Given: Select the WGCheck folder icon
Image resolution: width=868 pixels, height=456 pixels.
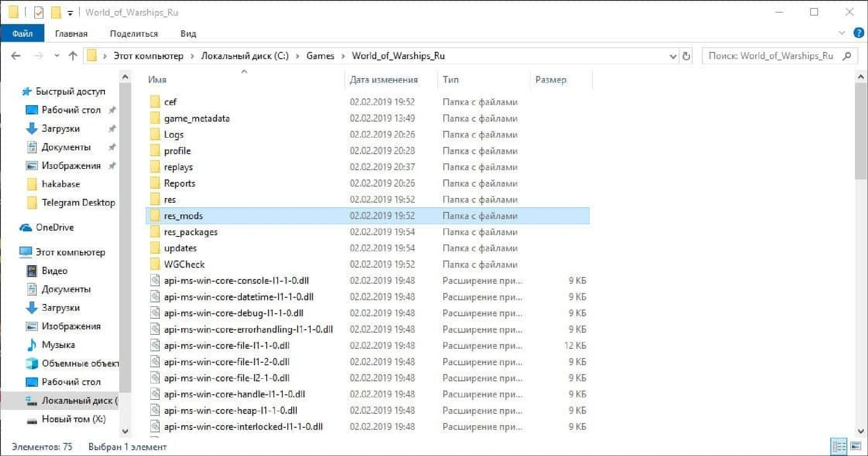Looking at the screenshot, I should click(x=155, y=264).
